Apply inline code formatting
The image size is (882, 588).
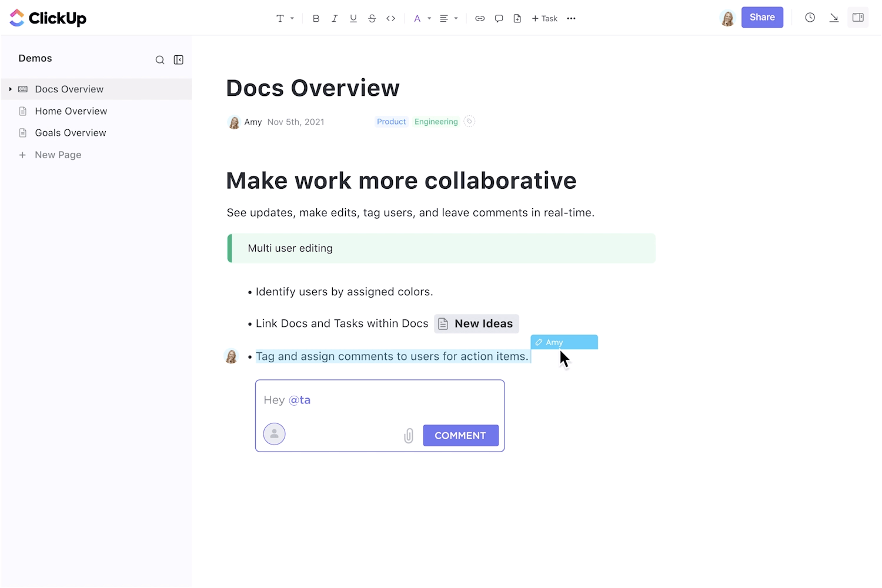click(x=390, y=18)
